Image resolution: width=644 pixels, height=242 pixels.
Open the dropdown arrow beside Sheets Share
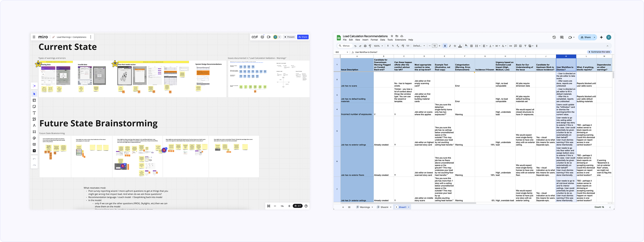(x=594, y=37)
